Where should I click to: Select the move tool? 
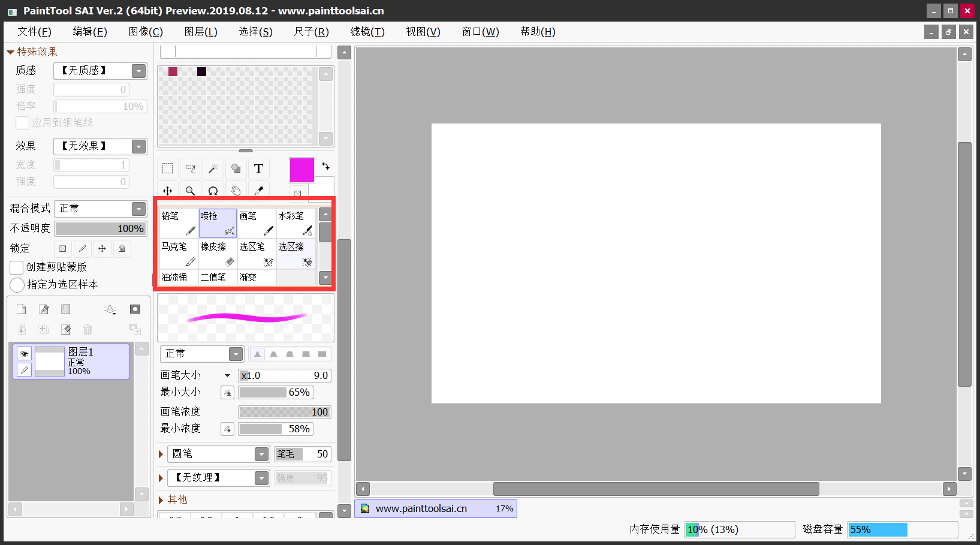point(168,190)
